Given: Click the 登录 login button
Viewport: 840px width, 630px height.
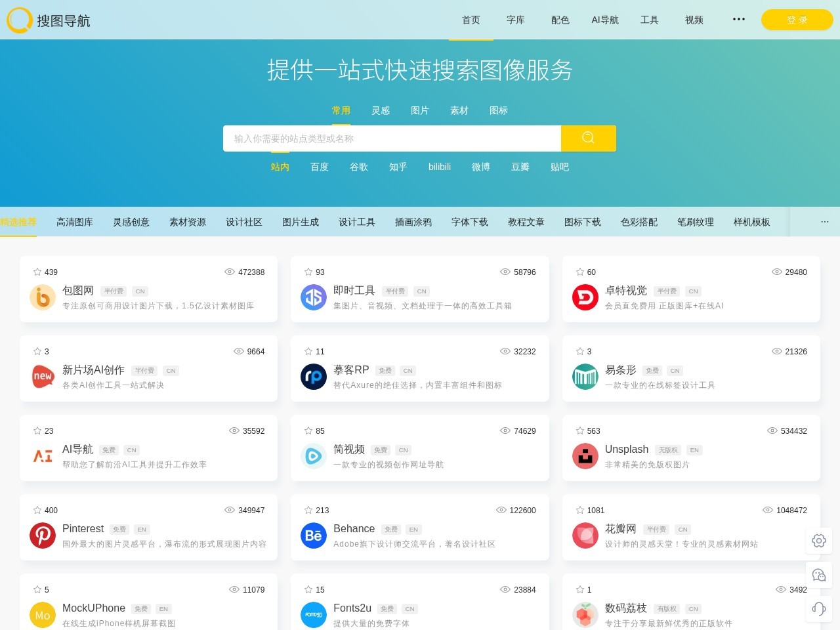Looking at the screenshot, I should coord(797,20).
